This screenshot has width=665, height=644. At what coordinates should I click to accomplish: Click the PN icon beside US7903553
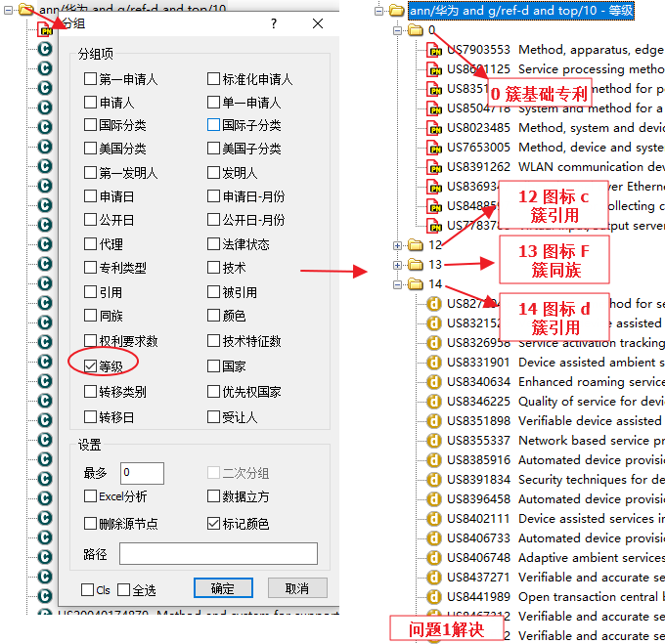435,50
